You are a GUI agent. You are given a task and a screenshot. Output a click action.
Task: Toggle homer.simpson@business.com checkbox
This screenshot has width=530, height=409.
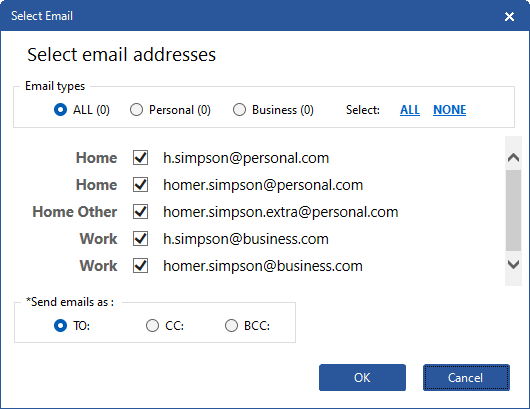point(140,266)
